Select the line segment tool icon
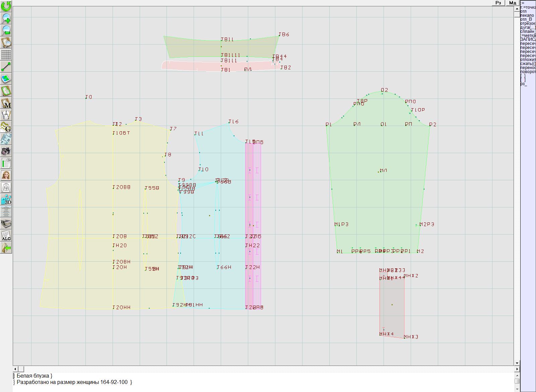 click(x=6, y=67)
